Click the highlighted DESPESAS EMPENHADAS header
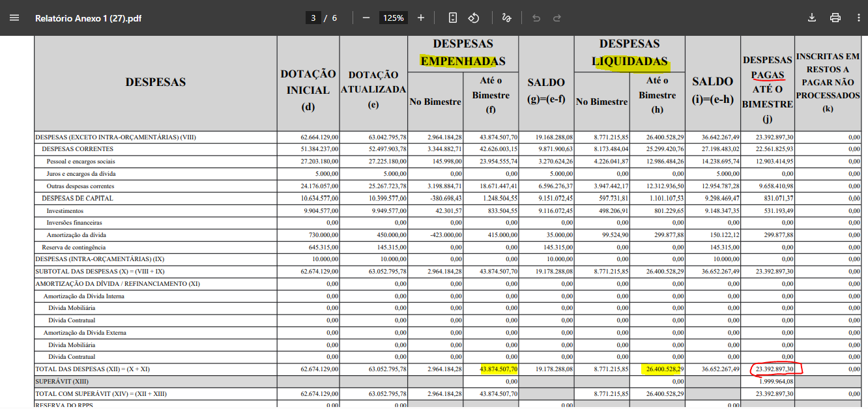Image resolution: width=868 pixels, height=409 pixels. point(463,52)
